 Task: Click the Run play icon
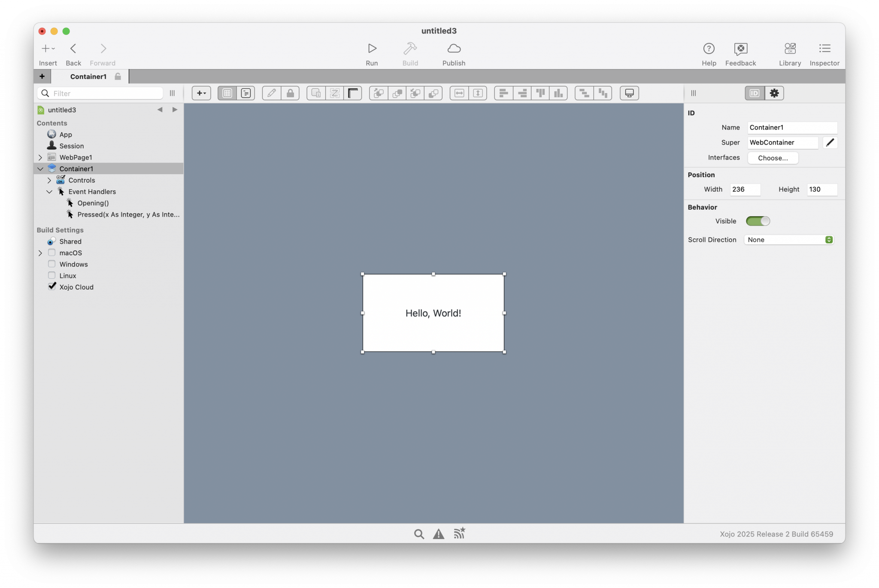[372, 48]
